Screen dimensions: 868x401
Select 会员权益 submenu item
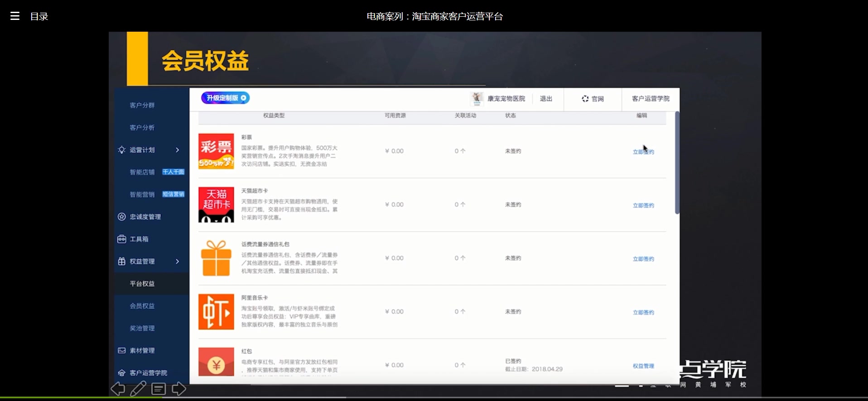[x=142, y=306]
